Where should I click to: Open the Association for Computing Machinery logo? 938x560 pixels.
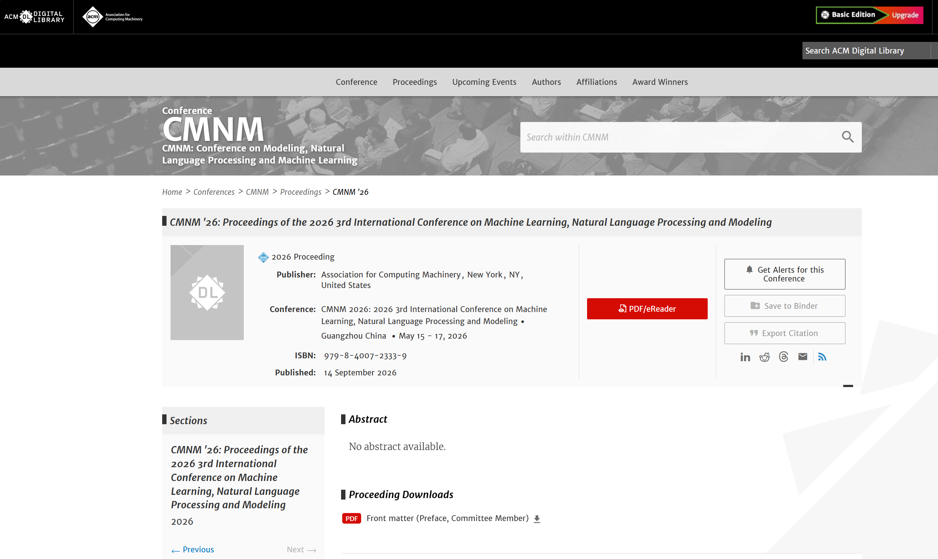click(x=113, y=17)
